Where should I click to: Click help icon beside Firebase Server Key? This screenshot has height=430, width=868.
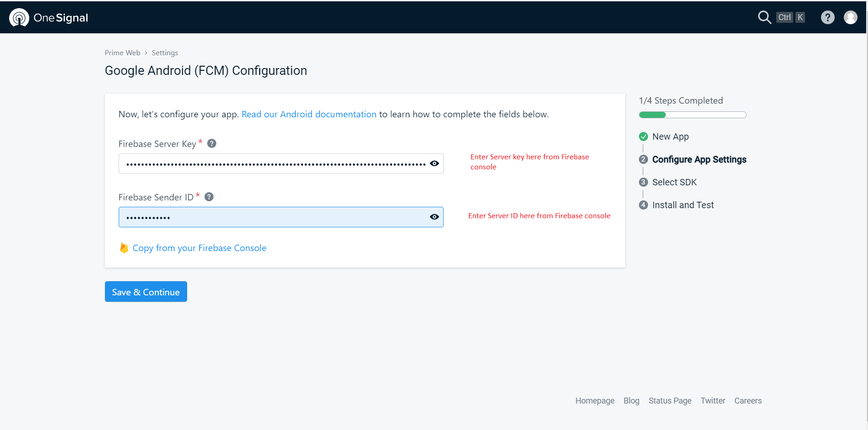click(212, 143)
